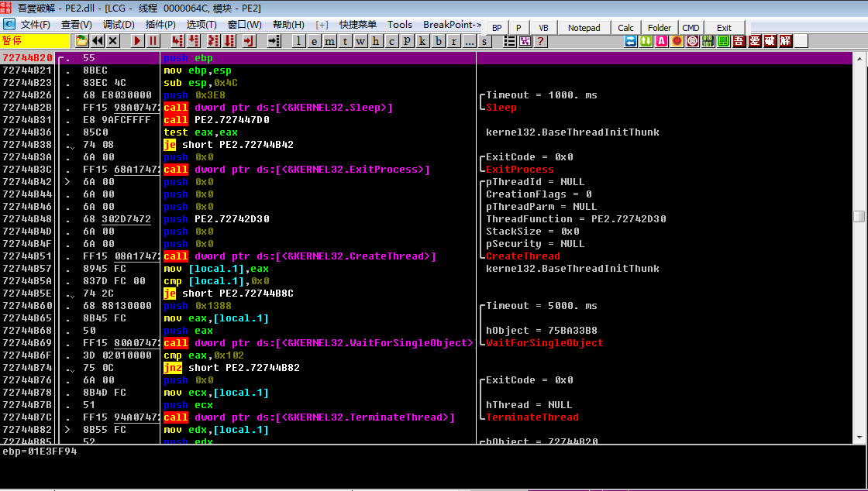Image resolution: width=868 pixels, height=491 pixels.
Task: Open the Threads window with the 't' button
Action: tap(346, 41)
